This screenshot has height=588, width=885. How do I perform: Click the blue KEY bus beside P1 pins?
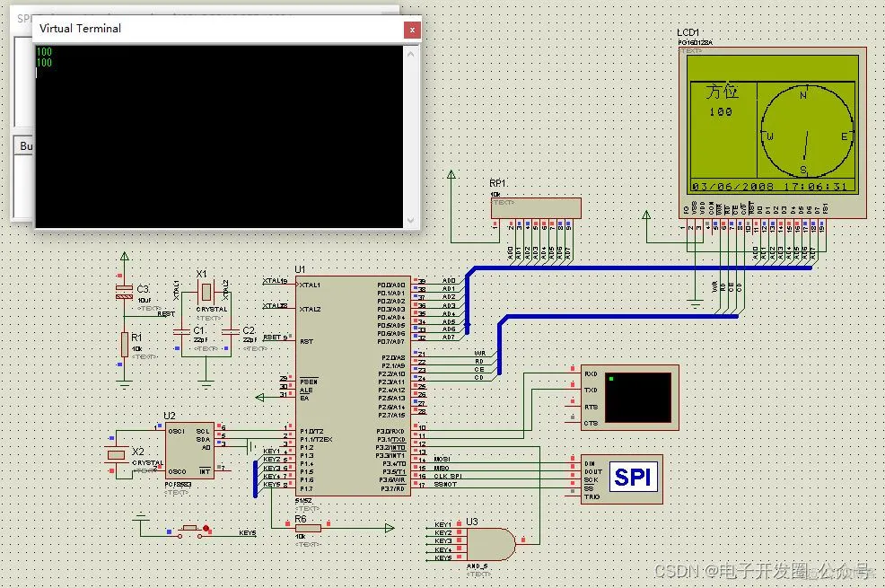coord(255,479)
